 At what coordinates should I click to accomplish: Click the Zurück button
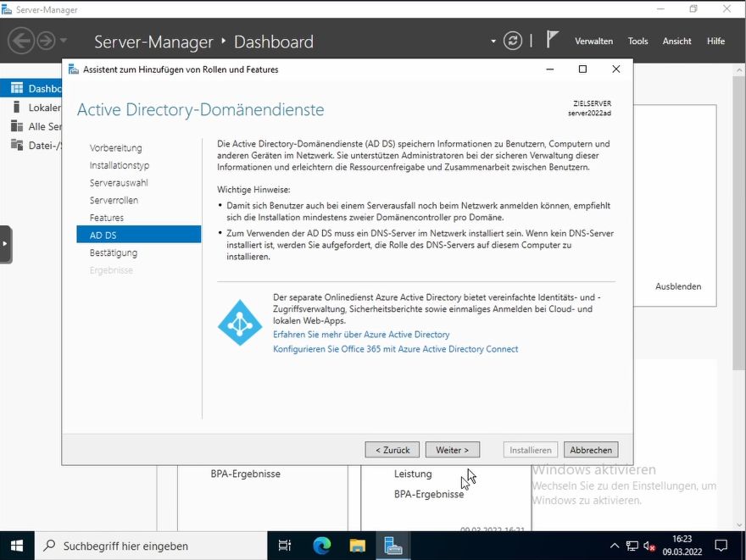click(x=392, y=450)
